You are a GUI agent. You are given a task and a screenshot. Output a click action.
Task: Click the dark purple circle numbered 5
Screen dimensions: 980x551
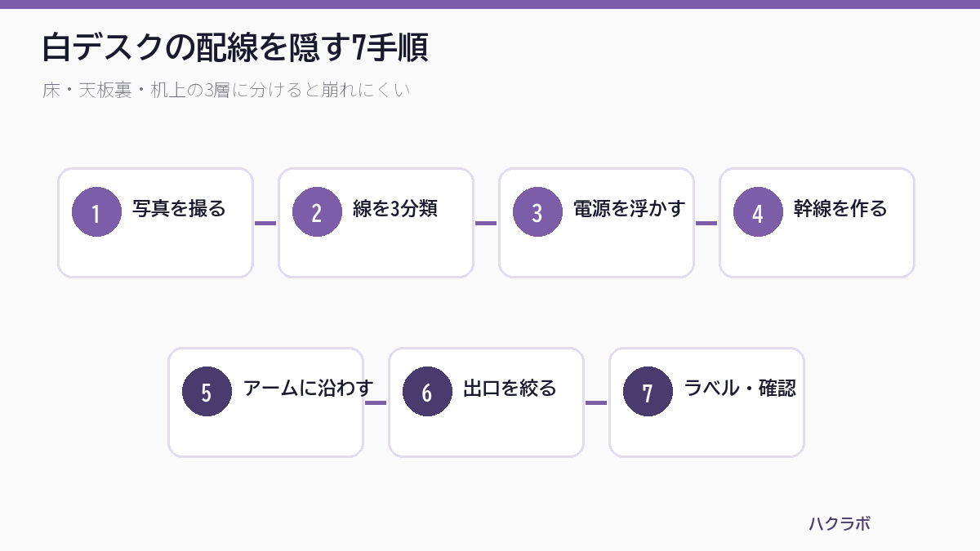207,392
